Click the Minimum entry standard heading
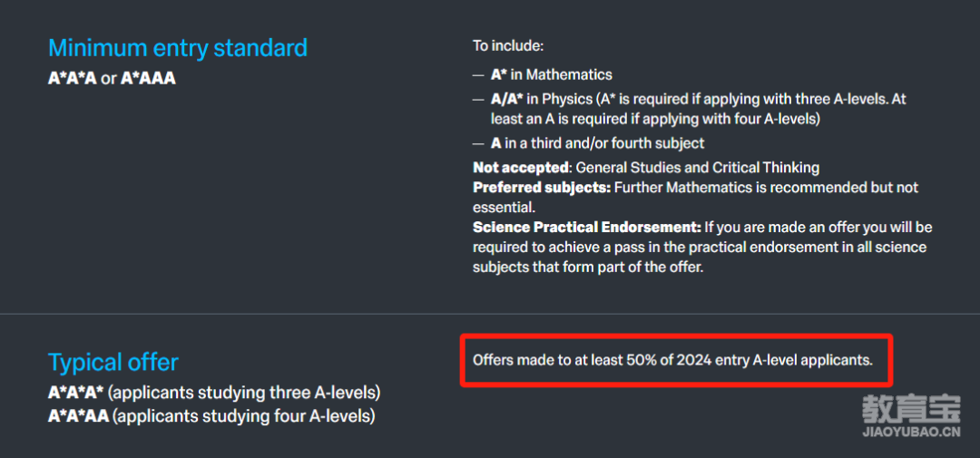This screenshot has height=458, width=980. coord(178,48)
